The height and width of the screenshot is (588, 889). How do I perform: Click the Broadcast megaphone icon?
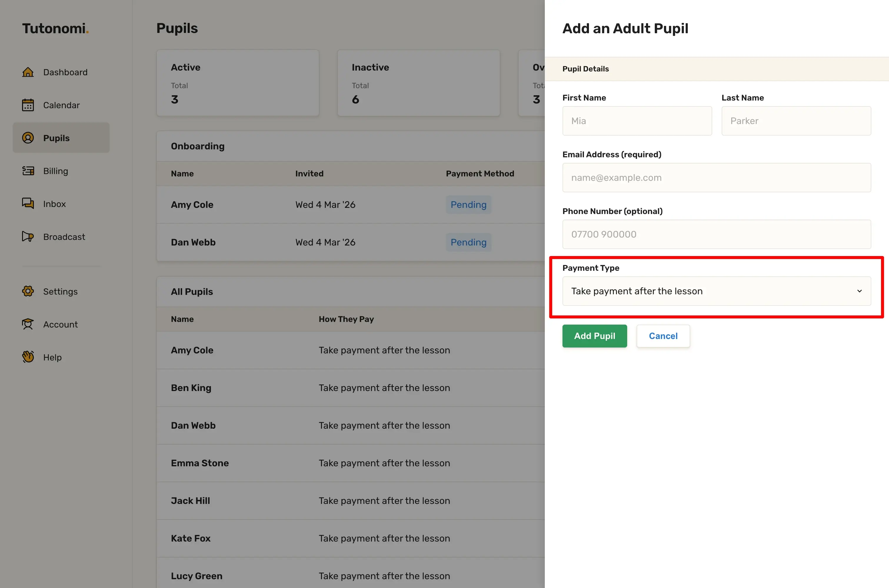coord(28,237)
